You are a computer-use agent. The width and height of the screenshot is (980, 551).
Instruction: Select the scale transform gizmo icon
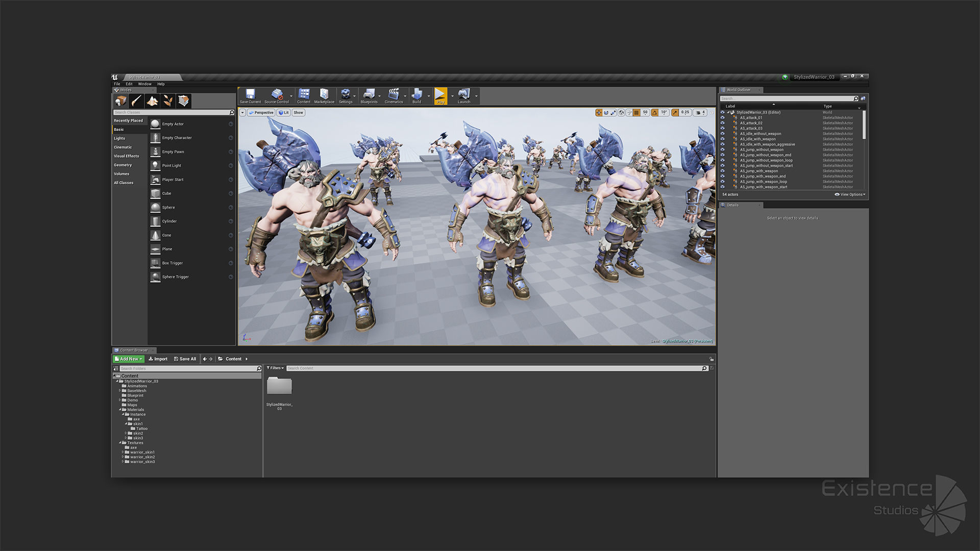614,113
